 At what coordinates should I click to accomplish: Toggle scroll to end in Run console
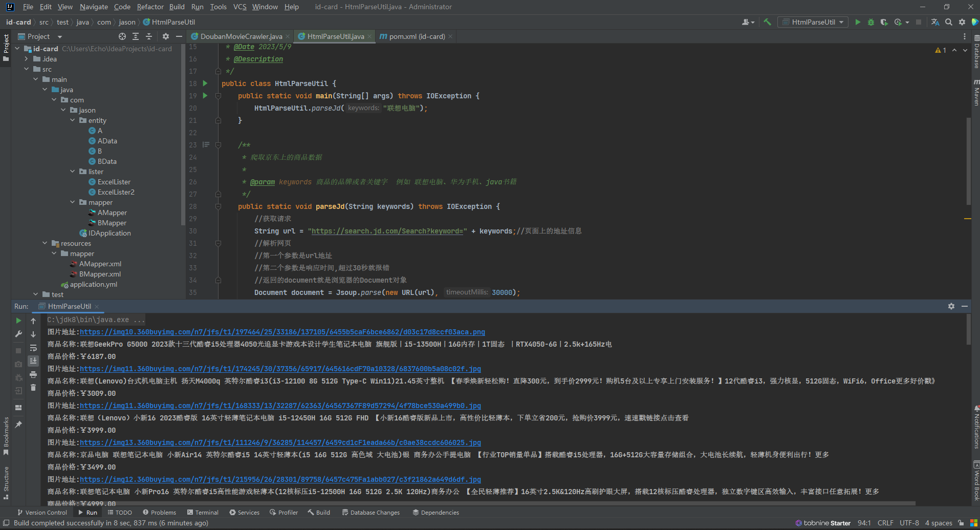tap(33, 361)
